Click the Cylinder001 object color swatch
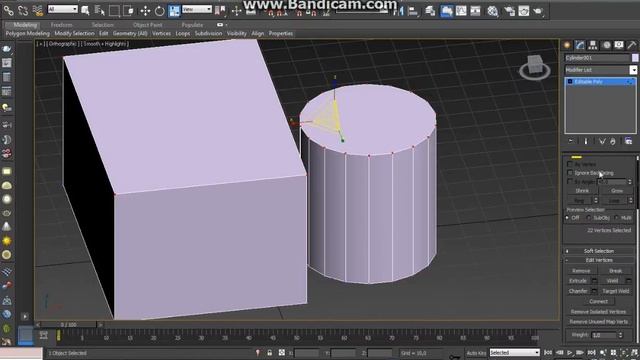This screenshot has width=640, height=360. [x=635, y=58]
